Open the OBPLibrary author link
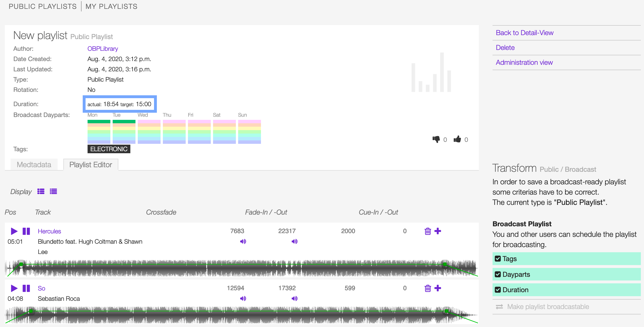644x327 pixels. pos(103,49)
